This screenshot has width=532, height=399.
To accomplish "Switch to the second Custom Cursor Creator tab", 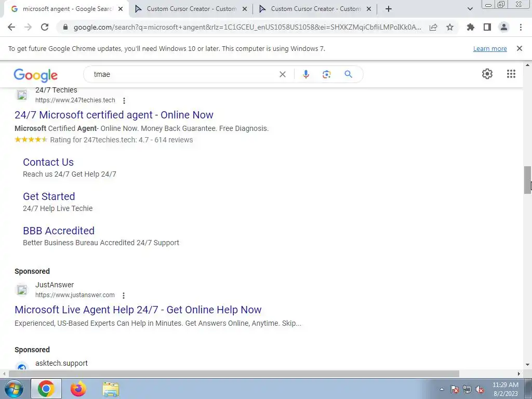I will pyautogui.click(x=192, y=9).
